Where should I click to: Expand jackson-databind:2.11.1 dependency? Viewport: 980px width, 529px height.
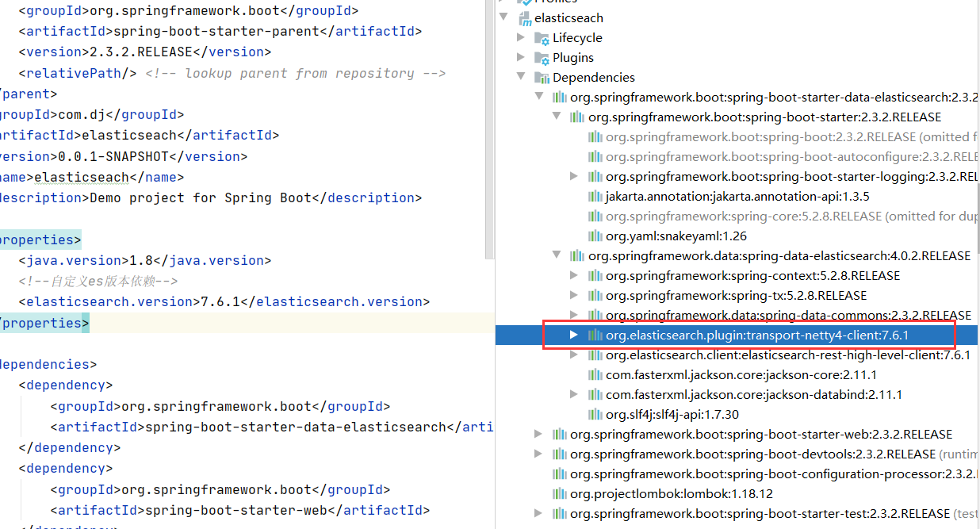coord(574,394)
